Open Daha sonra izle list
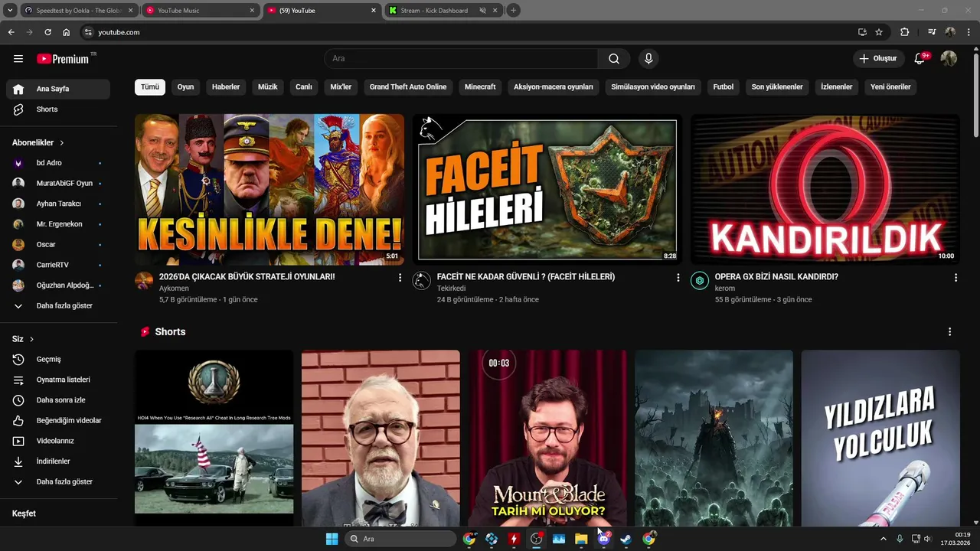The width and height of the screenshot is (980, 551). 58,400
